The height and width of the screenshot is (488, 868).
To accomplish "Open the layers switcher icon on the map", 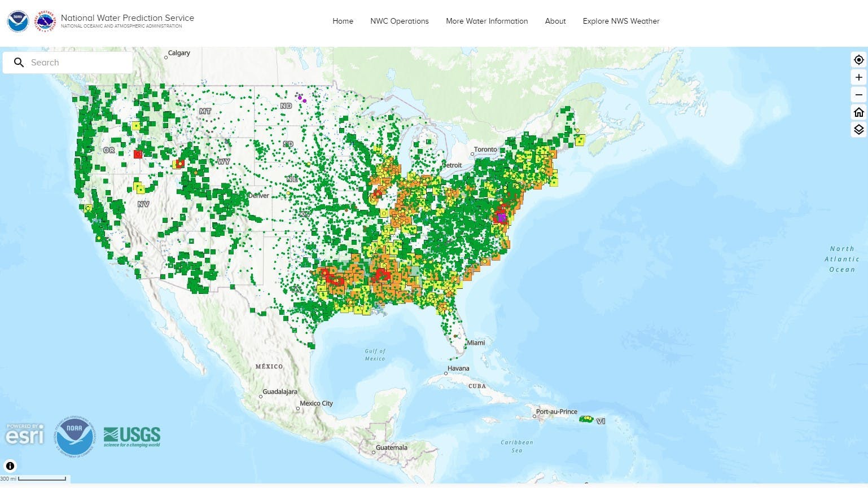I will pos(858,130).
